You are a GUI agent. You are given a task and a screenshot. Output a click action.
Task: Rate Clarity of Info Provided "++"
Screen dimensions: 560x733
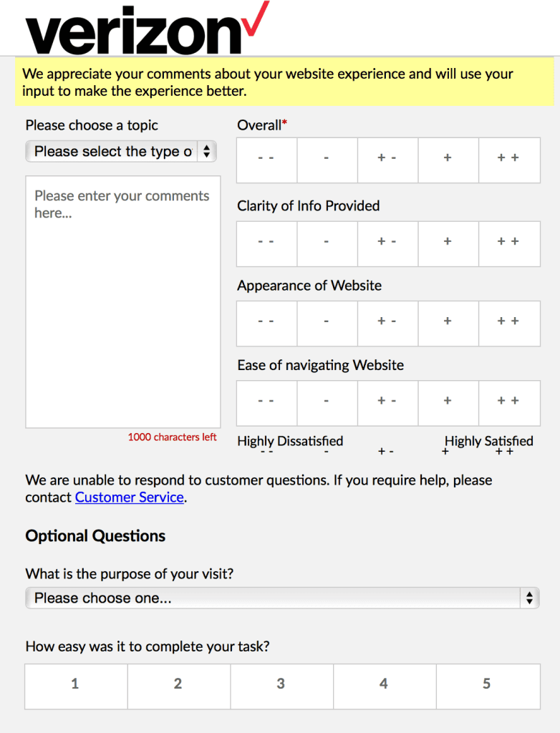coord(509,244)
